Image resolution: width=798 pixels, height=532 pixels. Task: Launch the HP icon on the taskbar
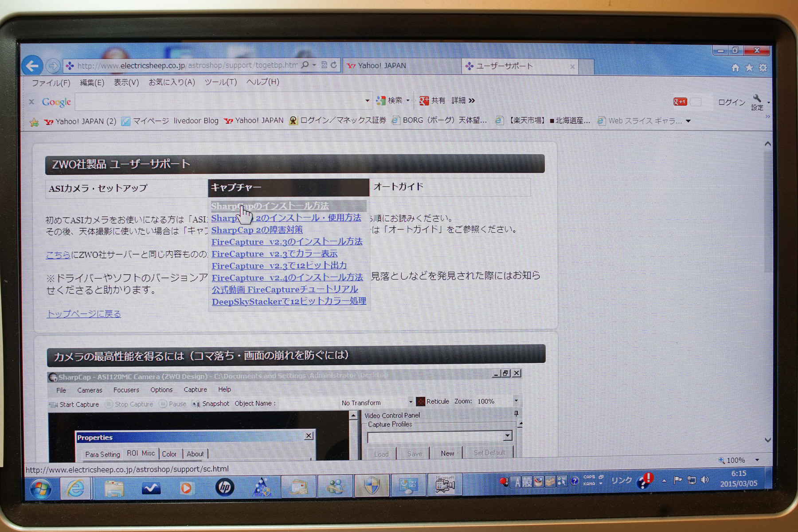[x=225, y=487]
